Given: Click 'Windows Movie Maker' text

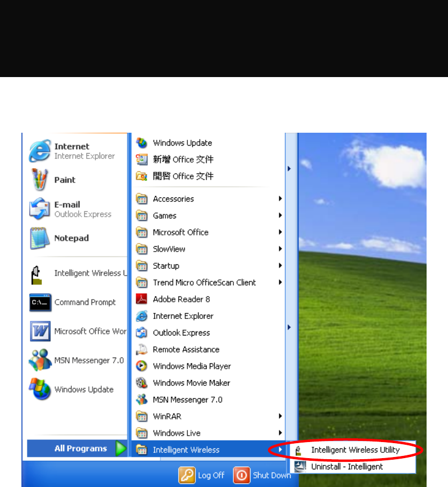Looking at the screenshot, I should (x=192, y=383).
